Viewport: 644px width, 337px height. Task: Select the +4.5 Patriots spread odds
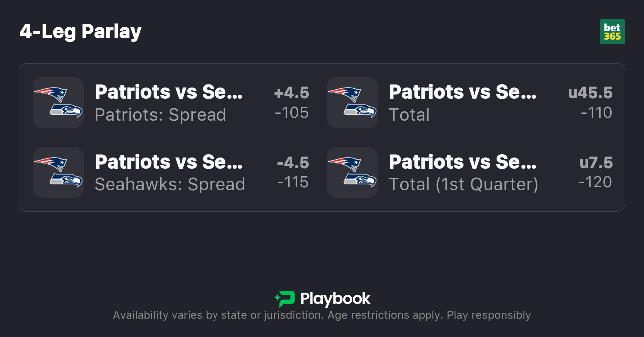[x=292, y=103]
